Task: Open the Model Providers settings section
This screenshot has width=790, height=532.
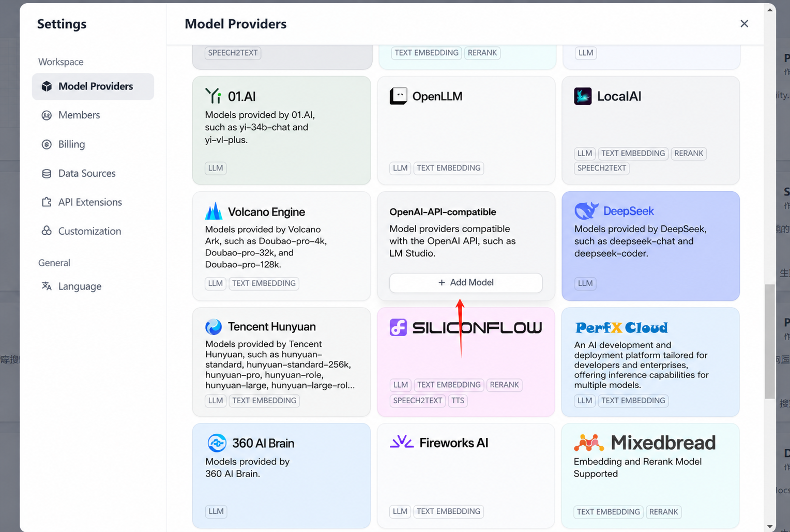Action: point(93,86)
